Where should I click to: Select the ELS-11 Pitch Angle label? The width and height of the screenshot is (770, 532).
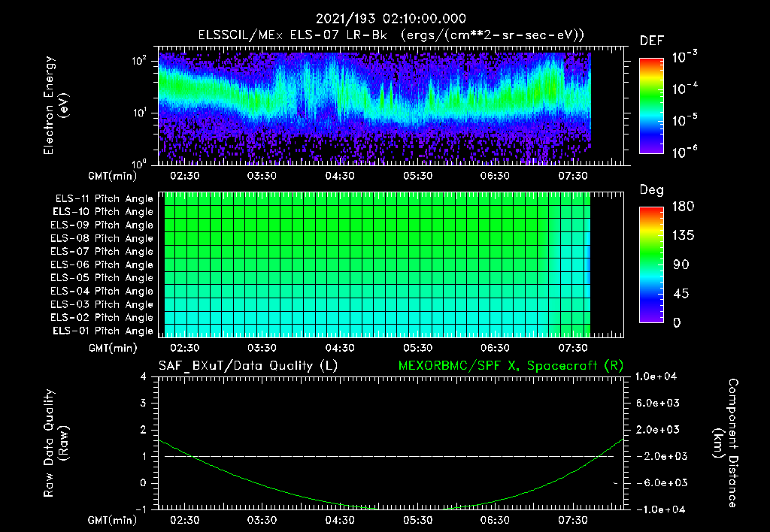pos(104,199)
